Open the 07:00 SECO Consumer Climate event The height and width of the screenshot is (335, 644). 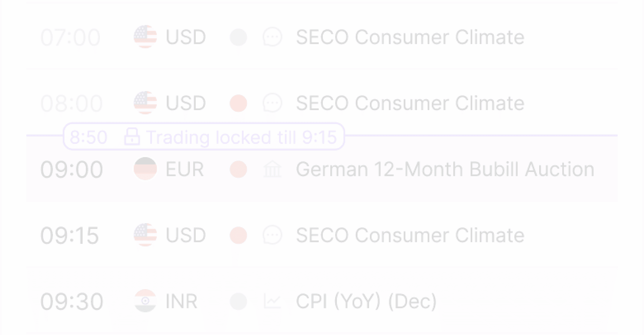(x=410, y=37)
